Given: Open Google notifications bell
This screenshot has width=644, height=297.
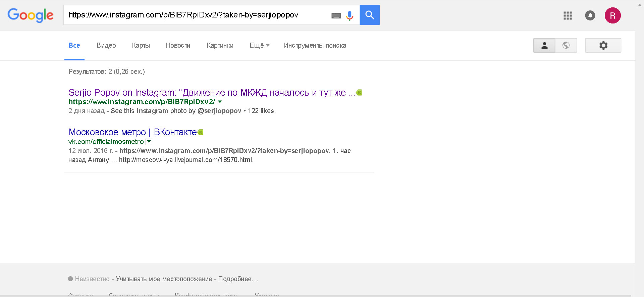Looking at the screenshot, I should [590, 15].
